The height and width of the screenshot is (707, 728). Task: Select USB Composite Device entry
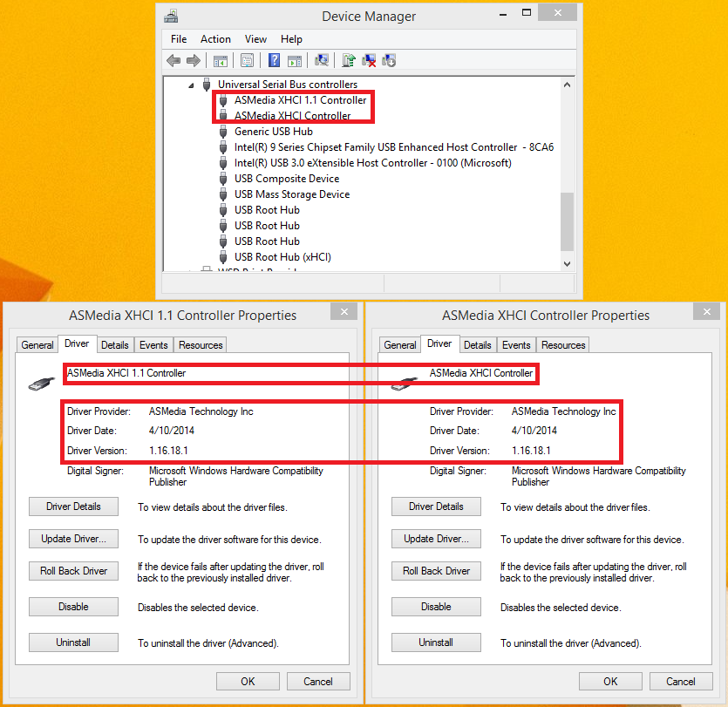287,179
